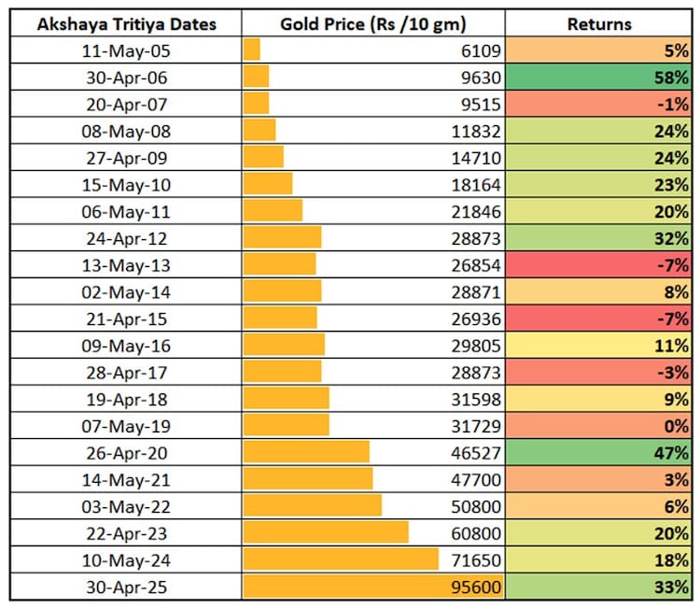Click the 21-Apr-15 date cell
This screenshot has width=700, height=609.
coord(126,319)
